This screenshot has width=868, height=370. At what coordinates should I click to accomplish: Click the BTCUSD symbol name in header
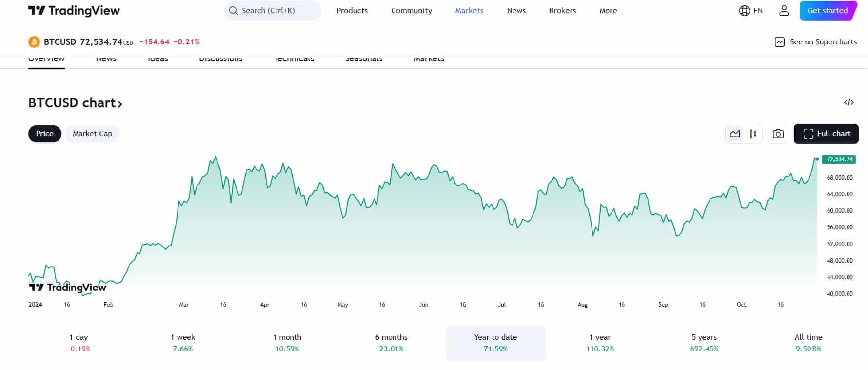pyautogui.click(x=60, y=42)
